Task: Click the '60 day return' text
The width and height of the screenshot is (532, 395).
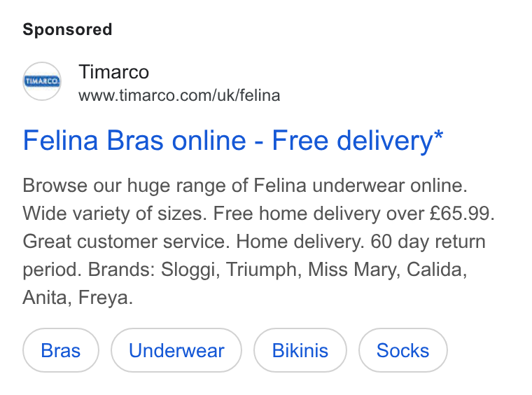Action: click(x=428, y=242)
